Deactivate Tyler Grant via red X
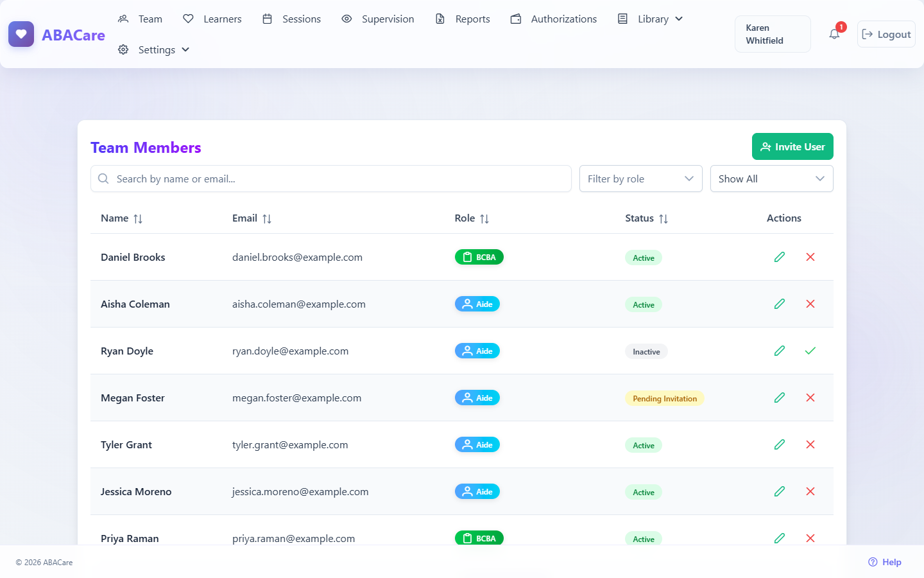924x578 pixels. tap(810, 444)
